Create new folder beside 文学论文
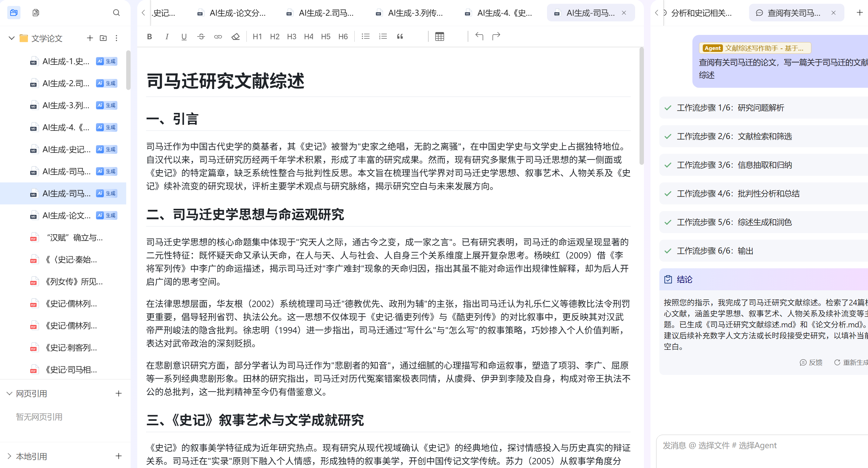This screenshot has height=468, width=868. (x=103, y=38)
